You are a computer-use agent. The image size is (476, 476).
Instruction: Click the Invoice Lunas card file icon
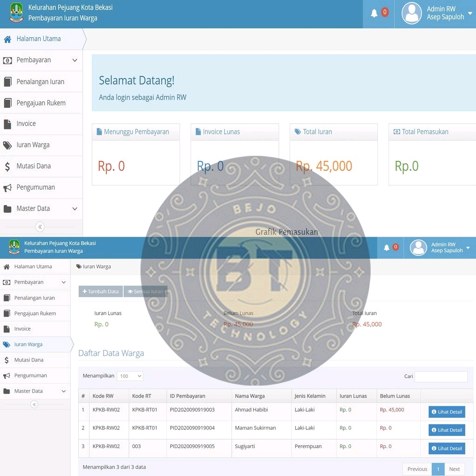pyautogui.click(x=198, y=132)
